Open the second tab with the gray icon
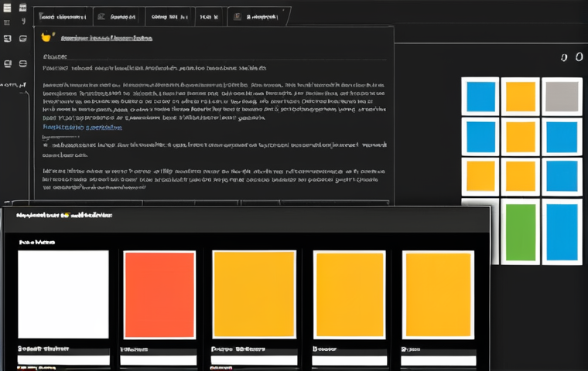Viewport: 588px width, 371px height. (x=118, y=16)
